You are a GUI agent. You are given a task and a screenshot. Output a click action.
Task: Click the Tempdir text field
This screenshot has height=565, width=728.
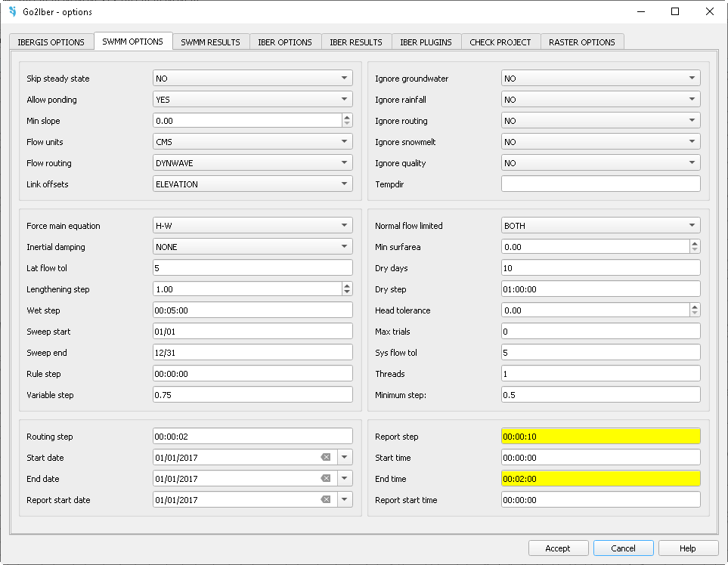(x=600, y=184)
